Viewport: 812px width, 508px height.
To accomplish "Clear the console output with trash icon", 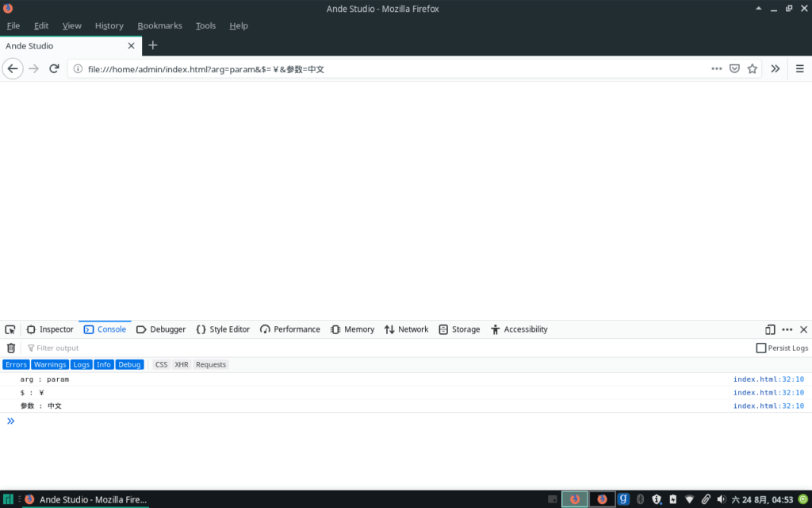I will pos(11,348).
